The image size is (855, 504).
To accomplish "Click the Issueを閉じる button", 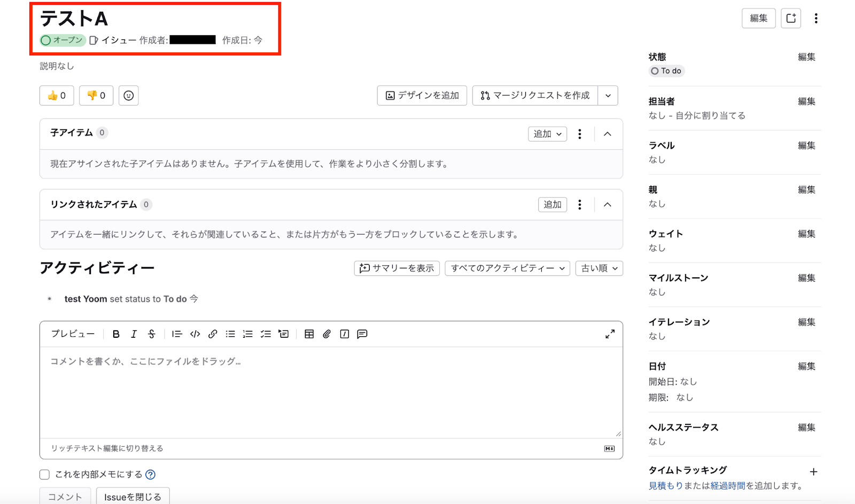I will 133,497.
